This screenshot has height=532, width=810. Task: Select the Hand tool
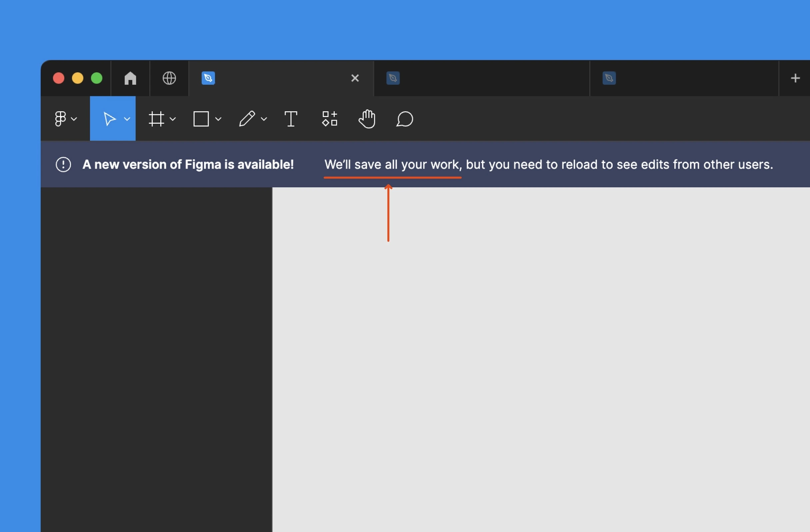pos(367,119)
